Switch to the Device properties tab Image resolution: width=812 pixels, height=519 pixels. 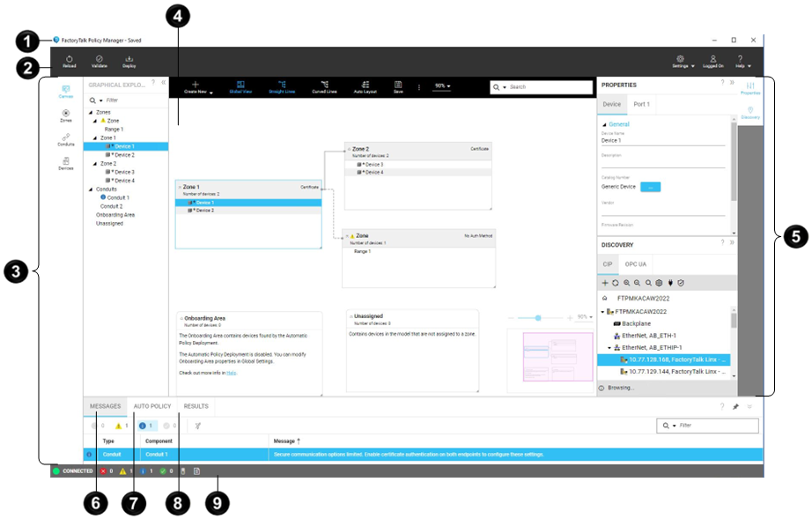click(611, 104)
